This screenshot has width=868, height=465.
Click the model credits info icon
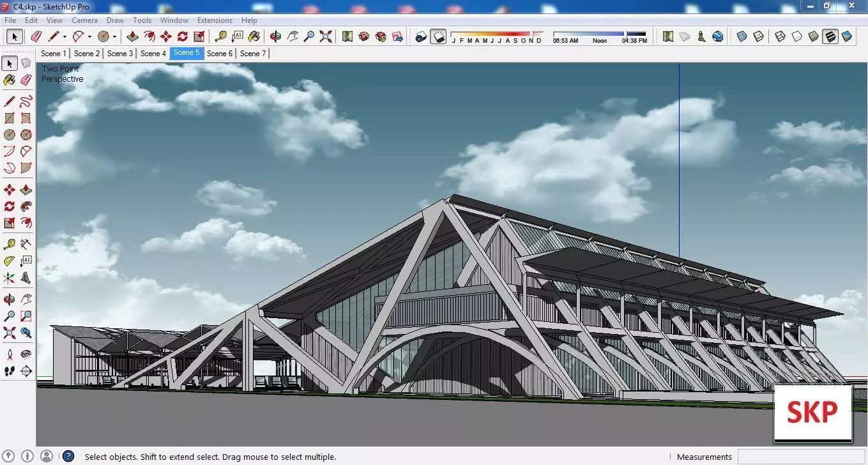tap(27, 456)
